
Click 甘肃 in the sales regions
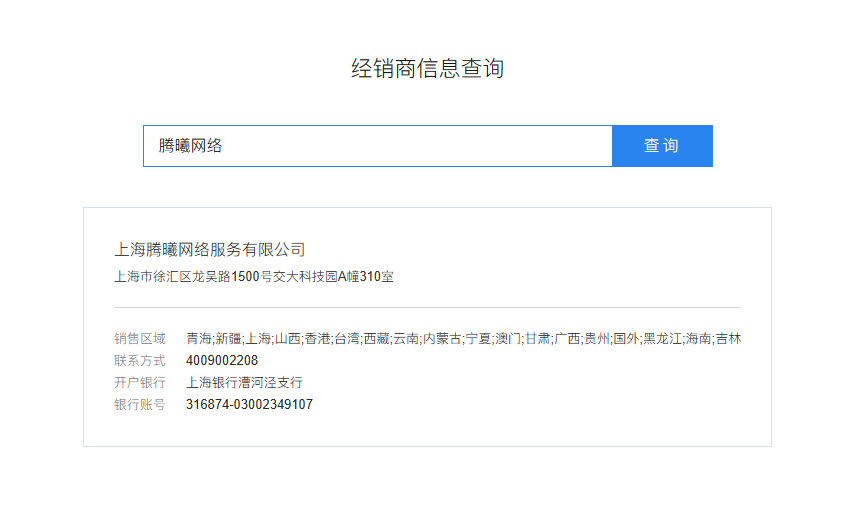click(538, 339)
